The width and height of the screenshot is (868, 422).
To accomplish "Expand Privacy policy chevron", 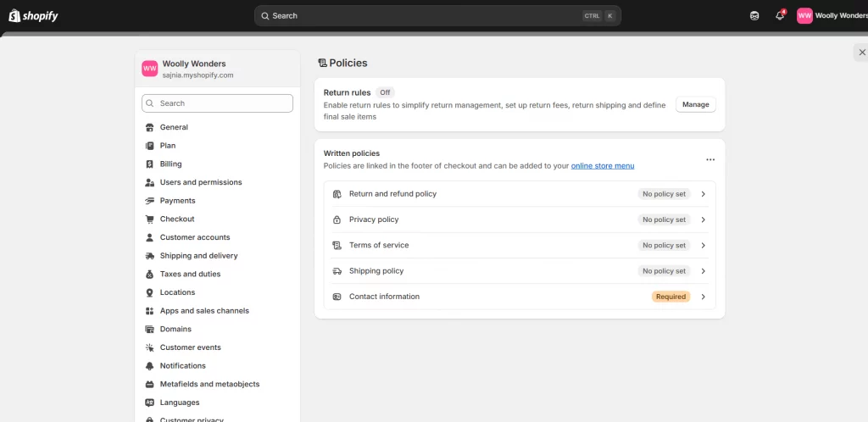I will (703, 219).
